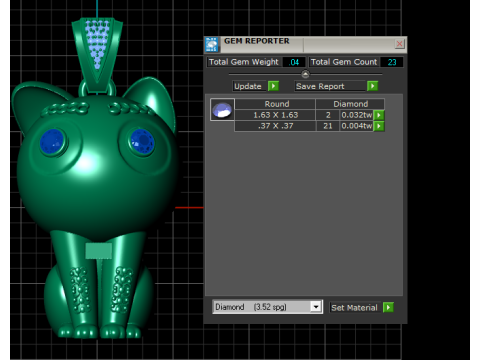
Task: Click the Total Gem Weight label
Action: click(244, 62)
